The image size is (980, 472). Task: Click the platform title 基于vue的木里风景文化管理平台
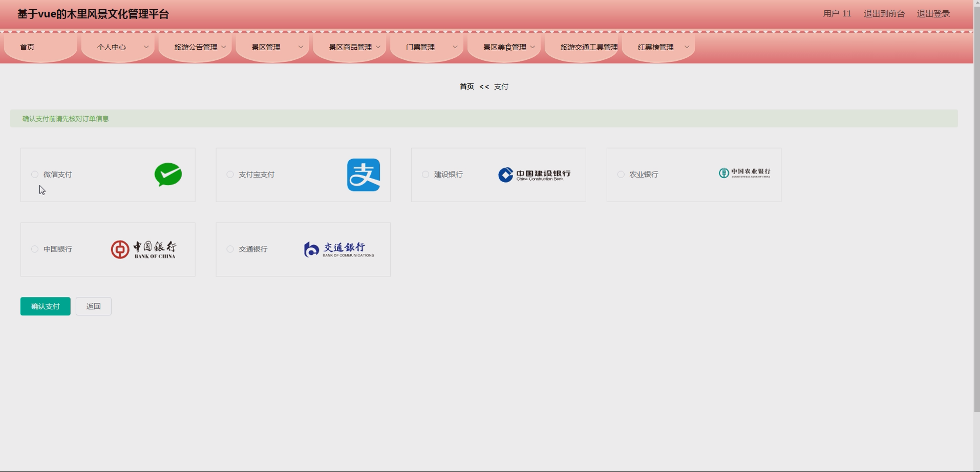coord(93,14)
